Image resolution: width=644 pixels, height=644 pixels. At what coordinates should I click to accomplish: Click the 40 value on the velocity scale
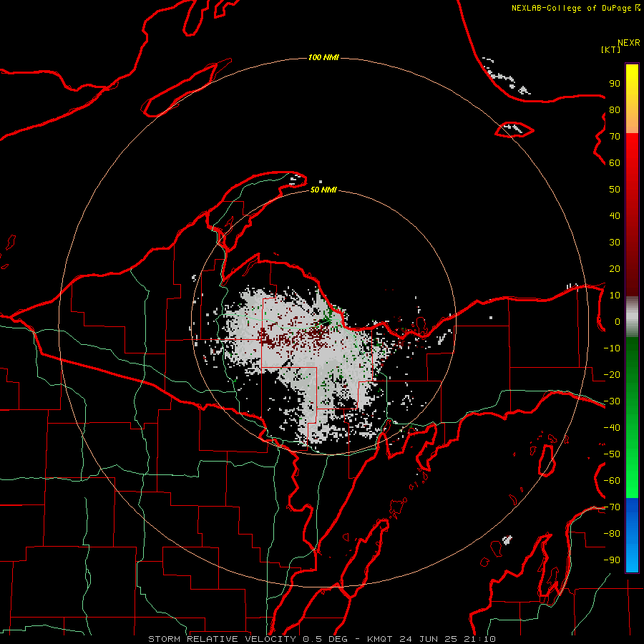point(615,215)
